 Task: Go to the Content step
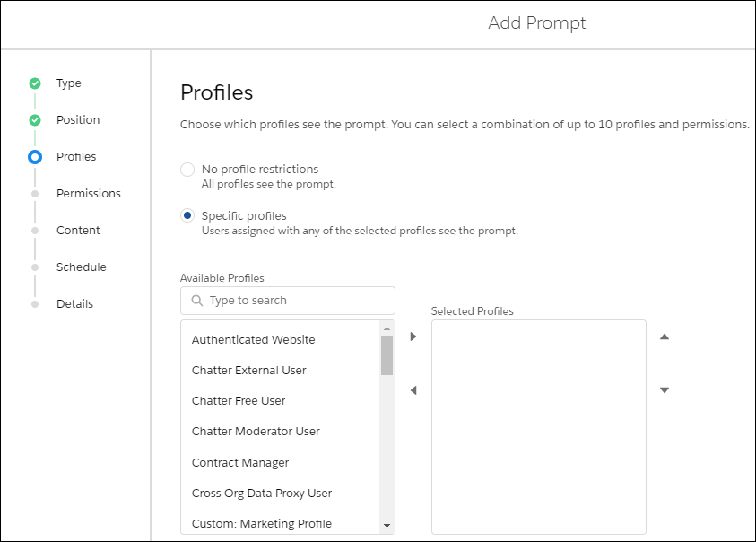[x=78, y=231]
